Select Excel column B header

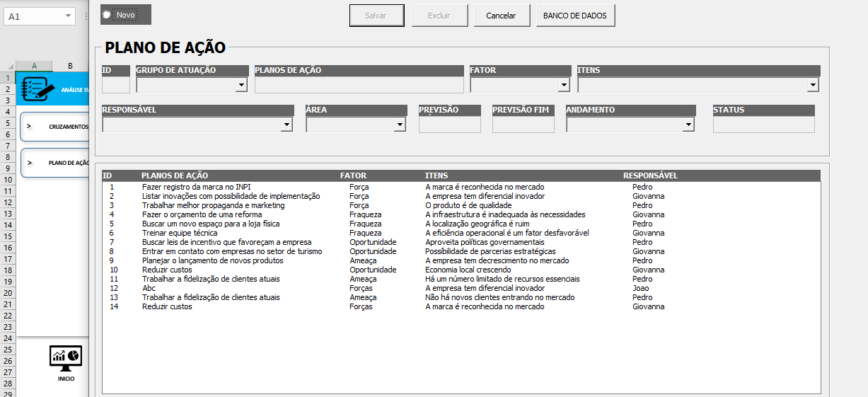tap(70, 66)
